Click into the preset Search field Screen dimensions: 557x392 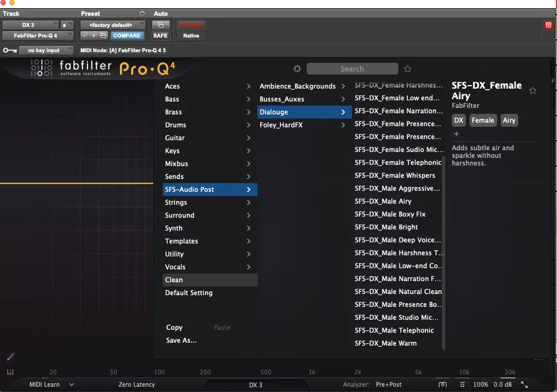pyautogui.click(x=352, y=69)
